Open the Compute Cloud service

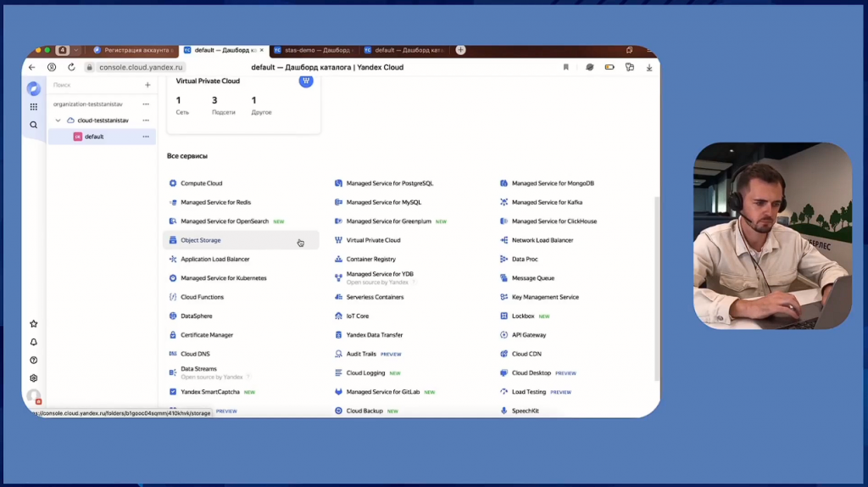[x=201, y=183]
